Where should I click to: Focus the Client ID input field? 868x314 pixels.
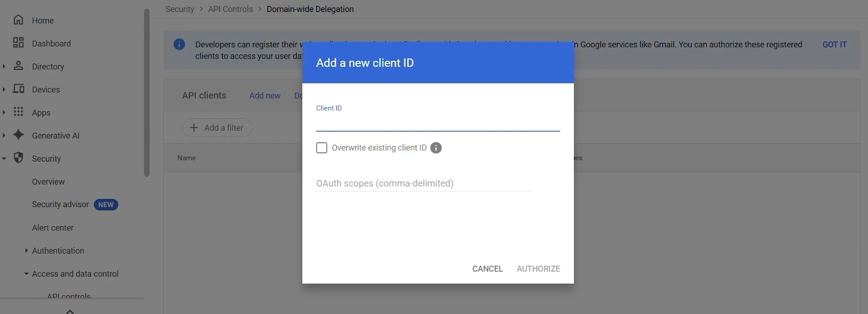[438, 123]
